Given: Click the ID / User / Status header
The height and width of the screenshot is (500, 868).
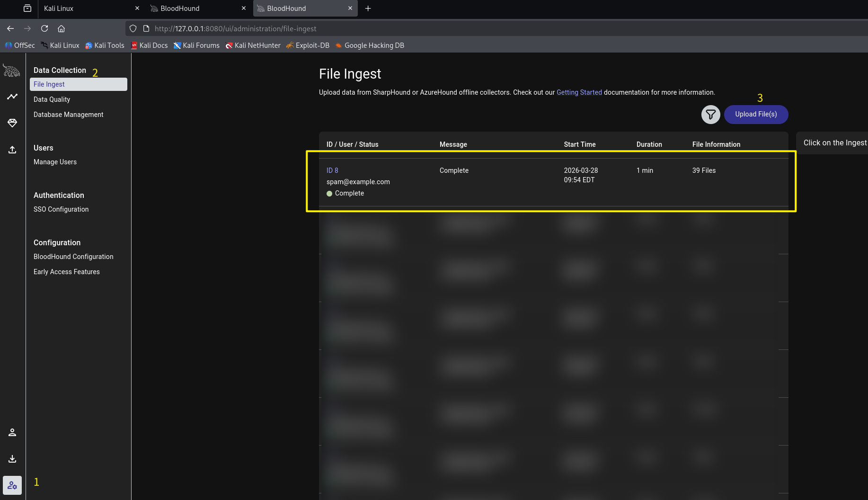Looking at the screenshot, I should (352, 144).
